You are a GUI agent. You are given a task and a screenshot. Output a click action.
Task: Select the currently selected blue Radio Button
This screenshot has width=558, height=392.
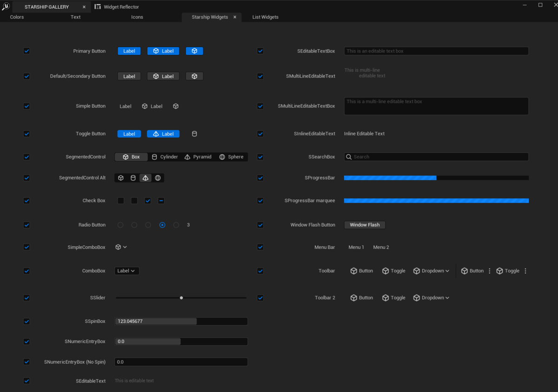point(162,225)
